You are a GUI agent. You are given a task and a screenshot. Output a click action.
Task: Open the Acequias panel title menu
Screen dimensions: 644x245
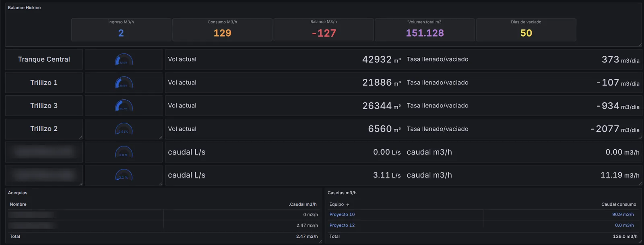[x=18, y=193]
